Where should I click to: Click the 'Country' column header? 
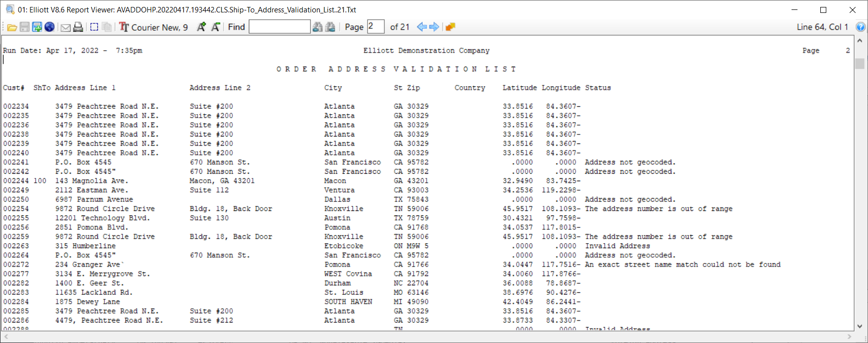coord(470,88)
